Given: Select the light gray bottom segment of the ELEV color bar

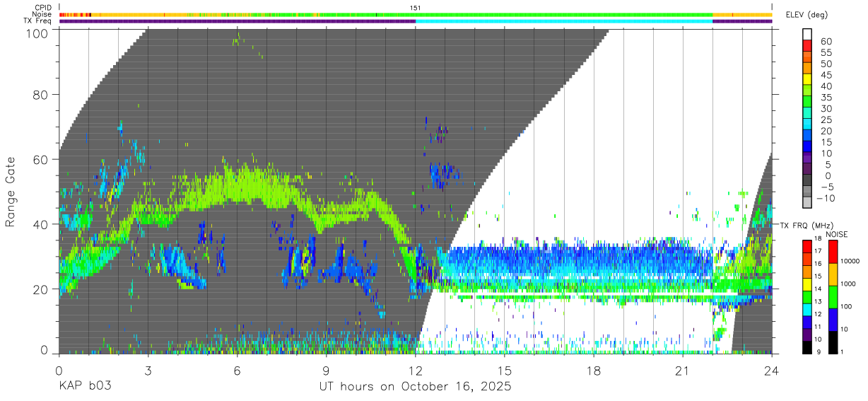Looking at the screenshot, I should 808,204.
